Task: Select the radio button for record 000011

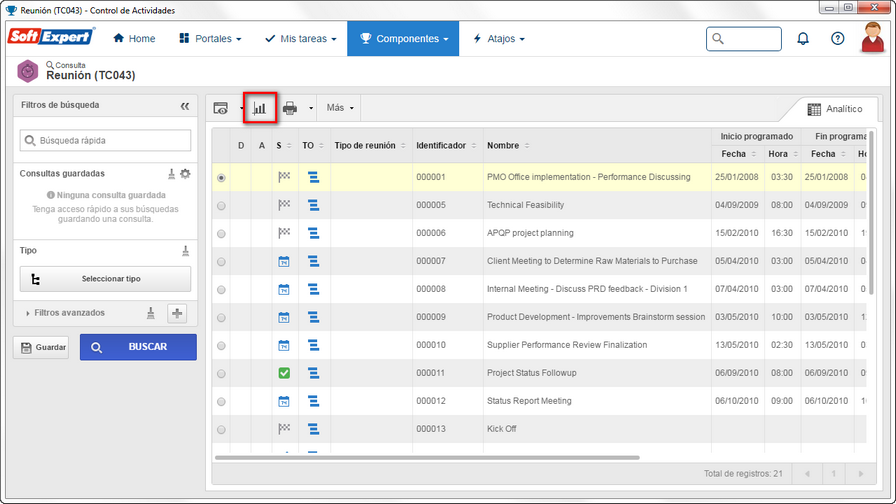Action: click(x=221, y=374)
